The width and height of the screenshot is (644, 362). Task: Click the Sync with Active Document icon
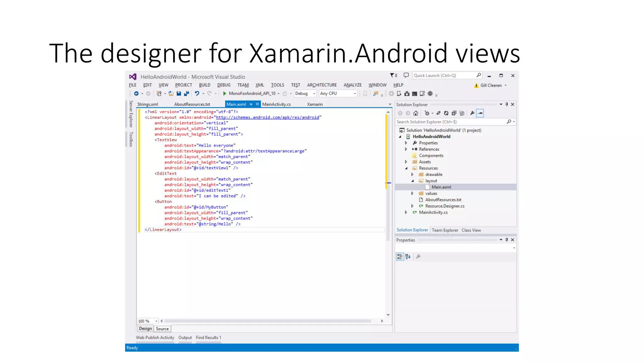pos(438,113)
